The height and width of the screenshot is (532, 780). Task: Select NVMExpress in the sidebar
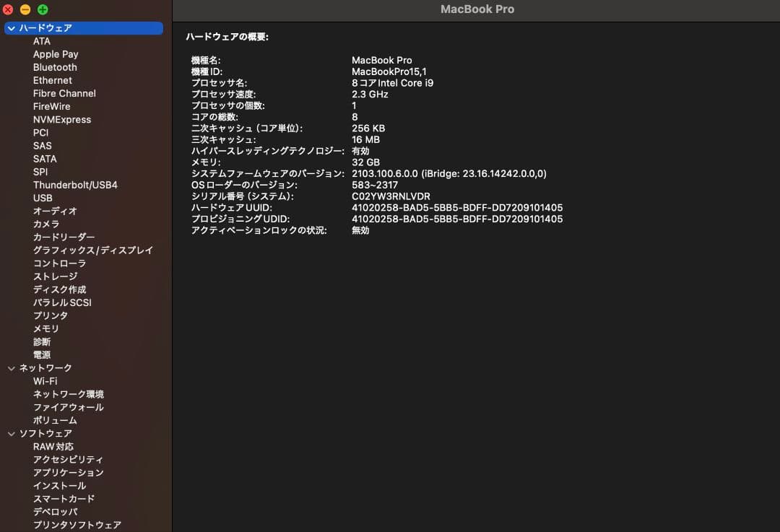point(62,119)
